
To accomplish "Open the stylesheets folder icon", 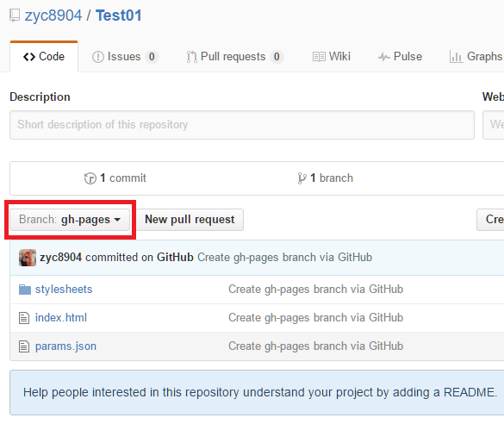I will coord(25,290).
